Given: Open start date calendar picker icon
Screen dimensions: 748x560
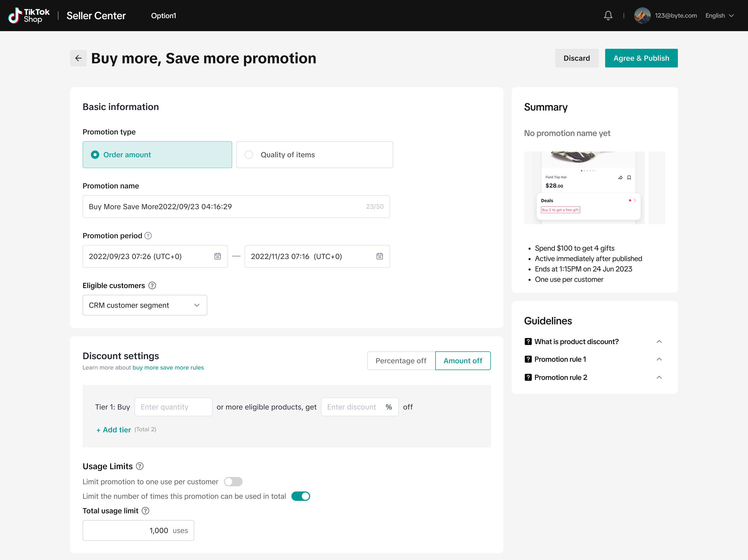Looking at the screenshot, I should pyautogui.click(x=217, y=256).
